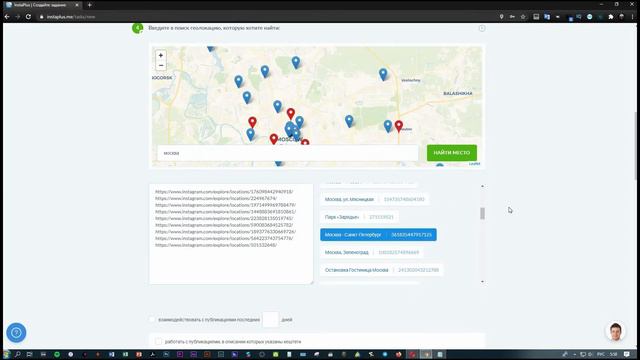Image resolution: width=640 pixels, height=360 pixels.
Task: Open the browser extensions puzzle icon
Action: (611, 17)
